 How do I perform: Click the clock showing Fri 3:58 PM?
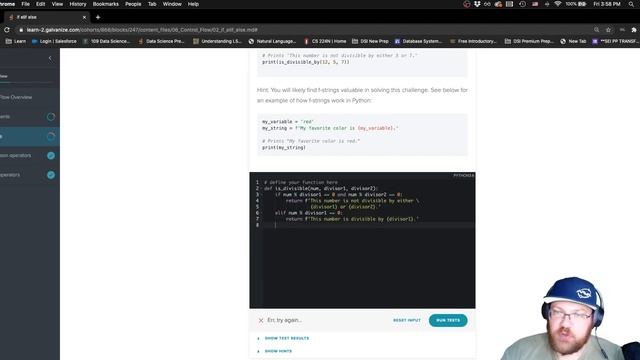(607, 4)
